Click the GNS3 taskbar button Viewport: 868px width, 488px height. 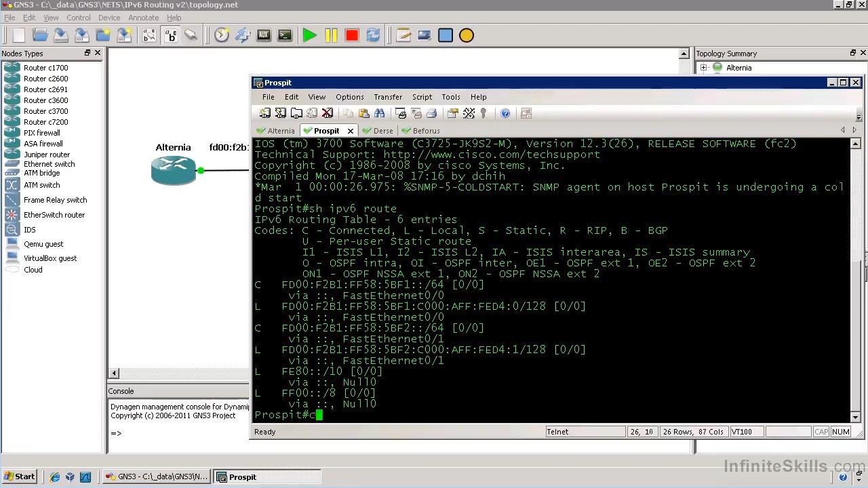tap(157, 477)
